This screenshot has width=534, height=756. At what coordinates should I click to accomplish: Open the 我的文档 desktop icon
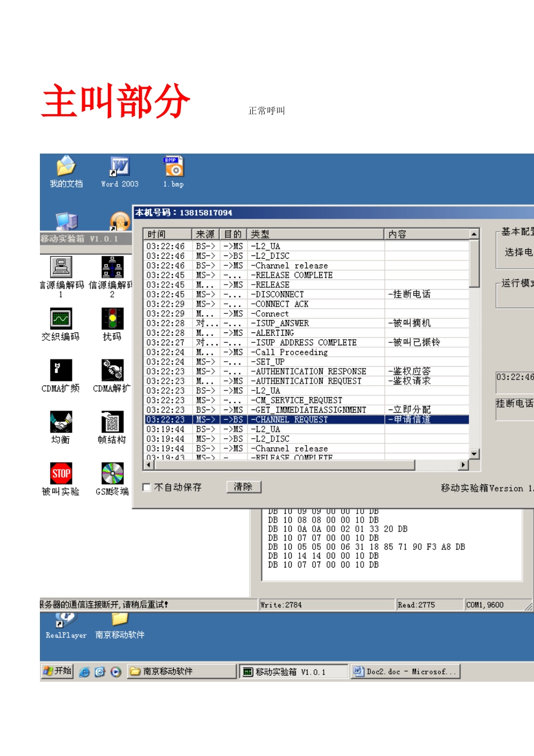tap(66, 171)
